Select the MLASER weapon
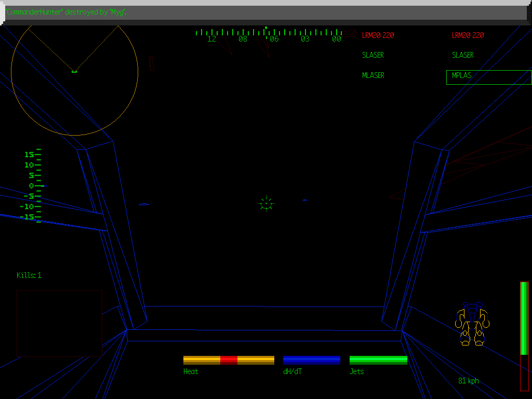The width and height of the screenshot is (532, 399). tap(373, 75)
